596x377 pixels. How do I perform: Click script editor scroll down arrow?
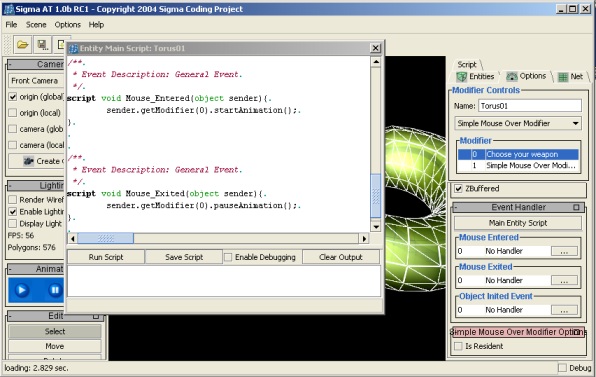[x=376, y=227]
